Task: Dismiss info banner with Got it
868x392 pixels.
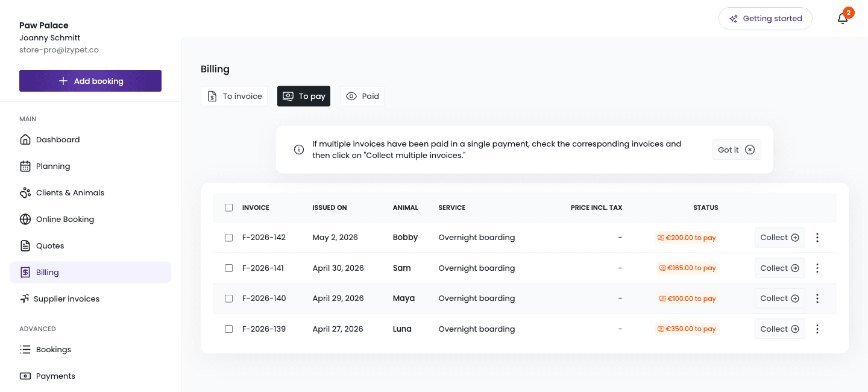Action: click(737, 150)
